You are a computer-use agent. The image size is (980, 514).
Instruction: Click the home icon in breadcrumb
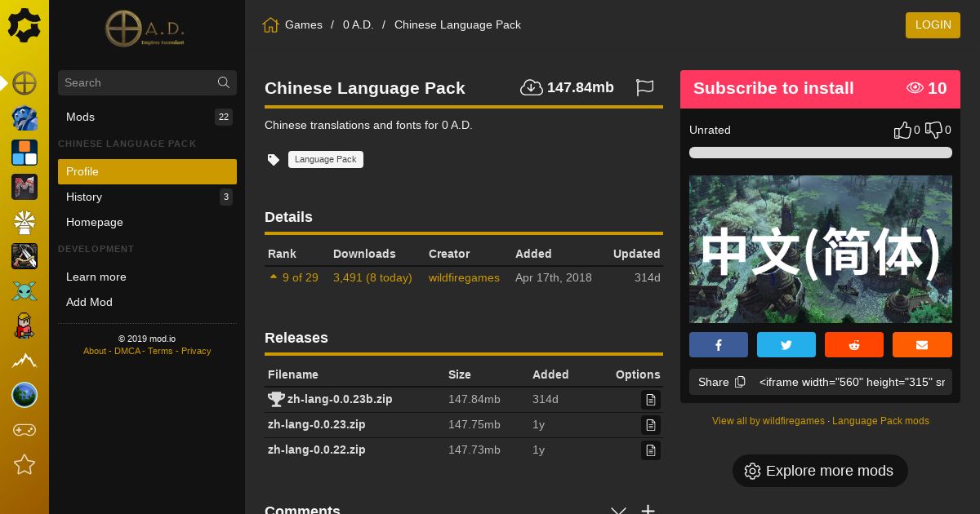[x=271, y=24]
